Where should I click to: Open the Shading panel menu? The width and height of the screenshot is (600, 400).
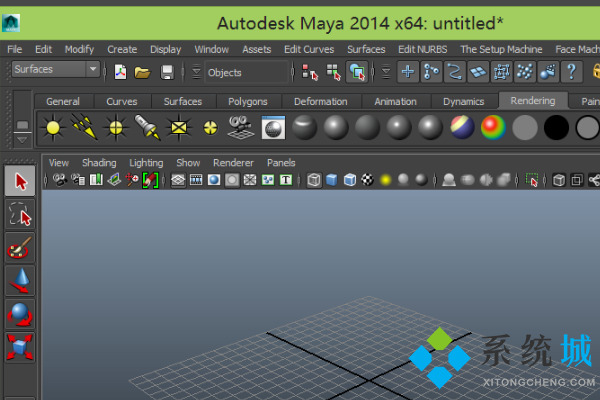pos(99,162)
